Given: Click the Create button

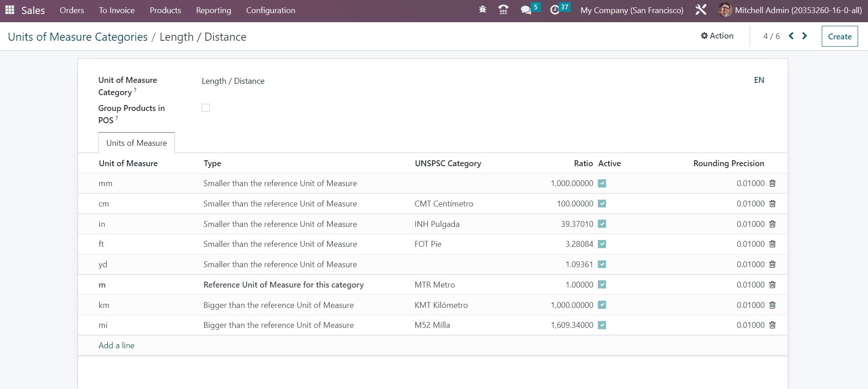Looking at the screenshot, I should [x=839, y=37].
